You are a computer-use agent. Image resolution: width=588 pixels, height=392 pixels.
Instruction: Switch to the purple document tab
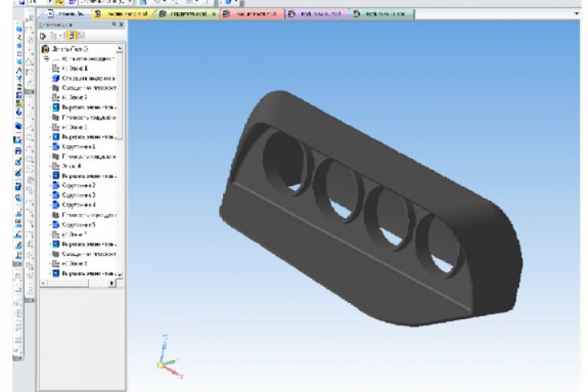pos(317,14)
